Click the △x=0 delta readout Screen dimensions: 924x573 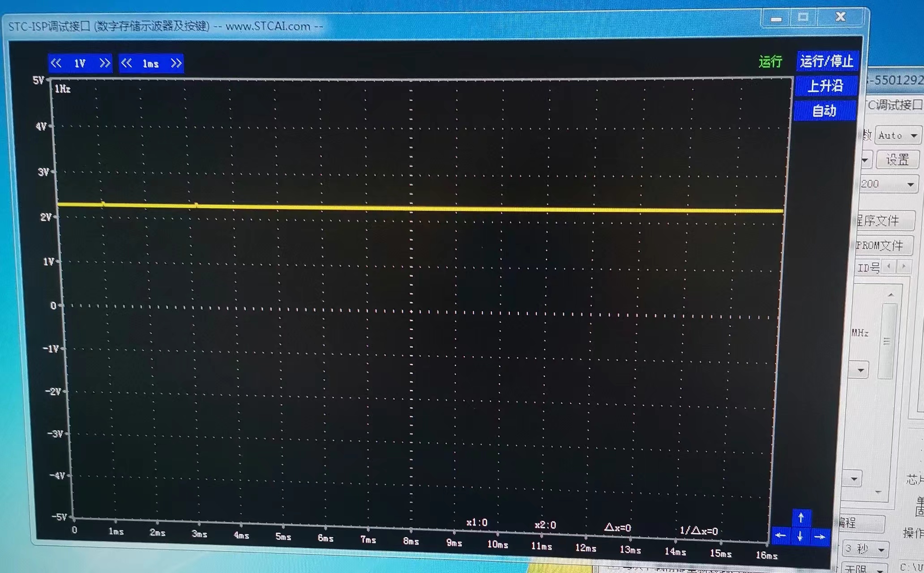(x=617, y=527)
